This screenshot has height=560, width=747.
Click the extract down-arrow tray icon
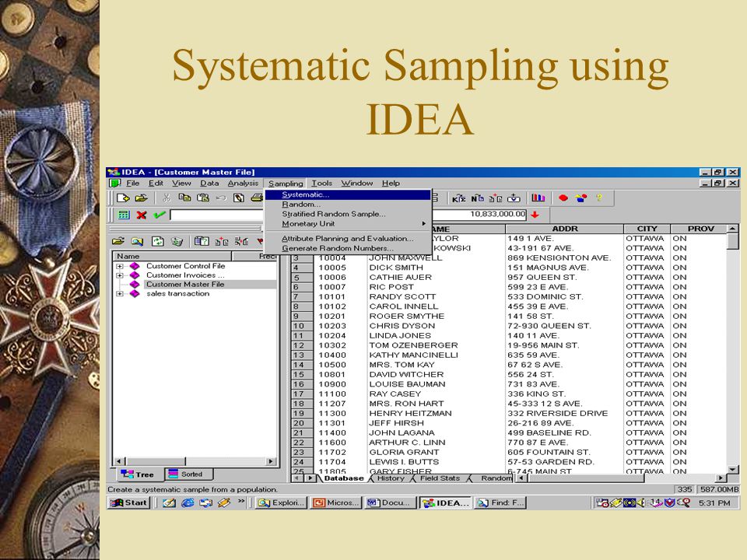coord(514,198)
